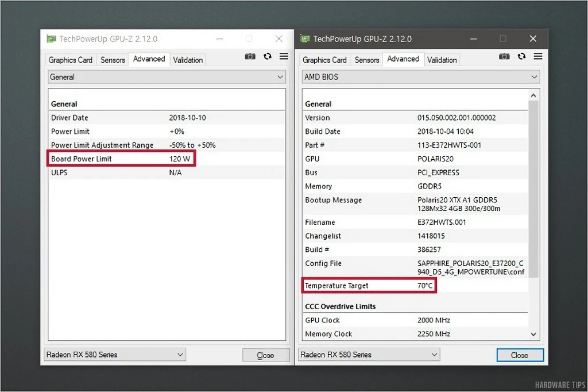
Task: Select the Changelist label
Action: click(x=323, y=236)
